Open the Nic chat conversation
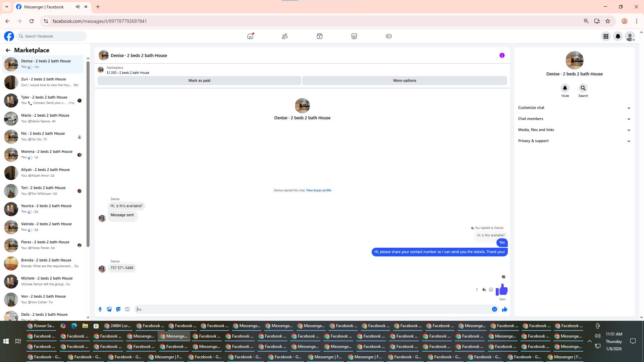 tap(43, 136)
